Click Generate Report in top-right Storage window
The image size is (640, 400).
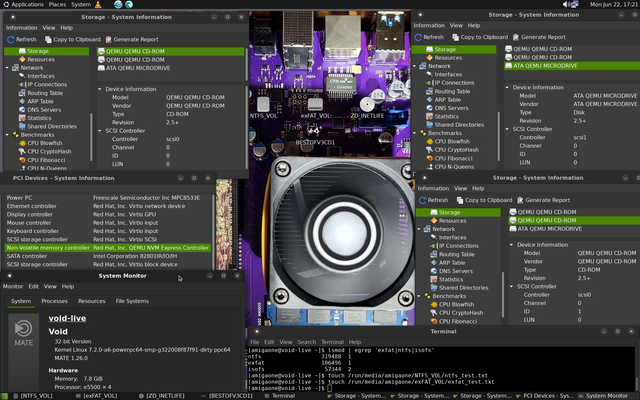pyautogui.click(x=539, y=37)
